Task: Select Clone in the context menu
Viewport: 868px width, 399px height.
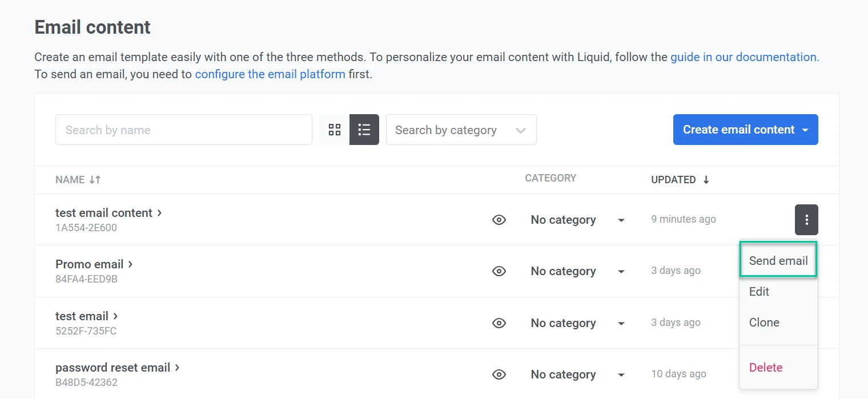Action: point(764,323)
